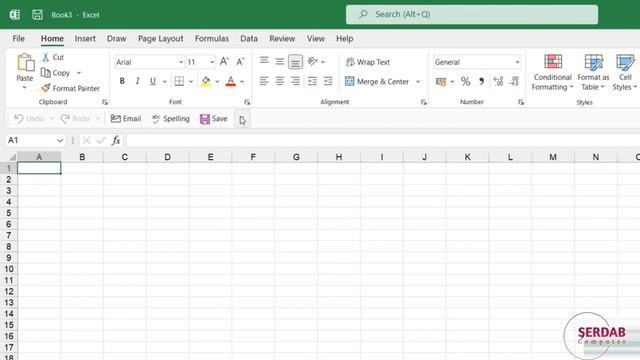
Task: Increase font size with the larger A
Action: click(224, 62)
